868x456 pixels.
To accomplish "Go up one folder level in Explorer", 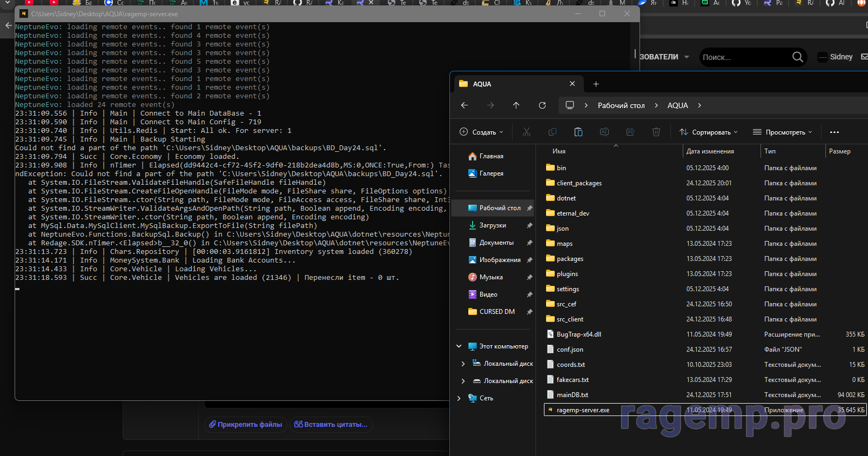I will point(516,105).
